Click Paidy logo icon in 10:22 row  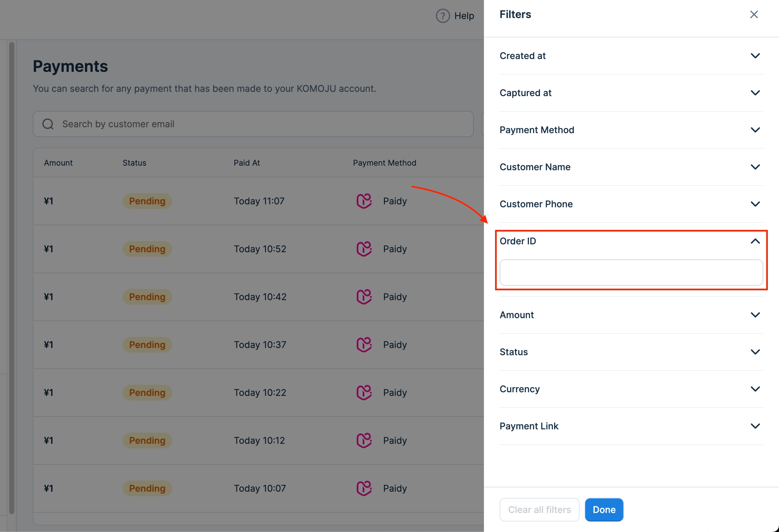tap(364, 393)
